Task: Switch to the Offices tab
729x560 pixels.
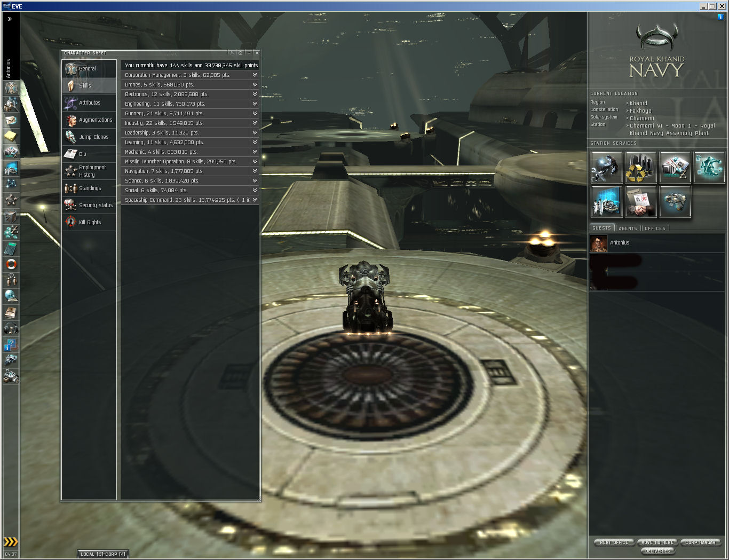Action: 655,228
